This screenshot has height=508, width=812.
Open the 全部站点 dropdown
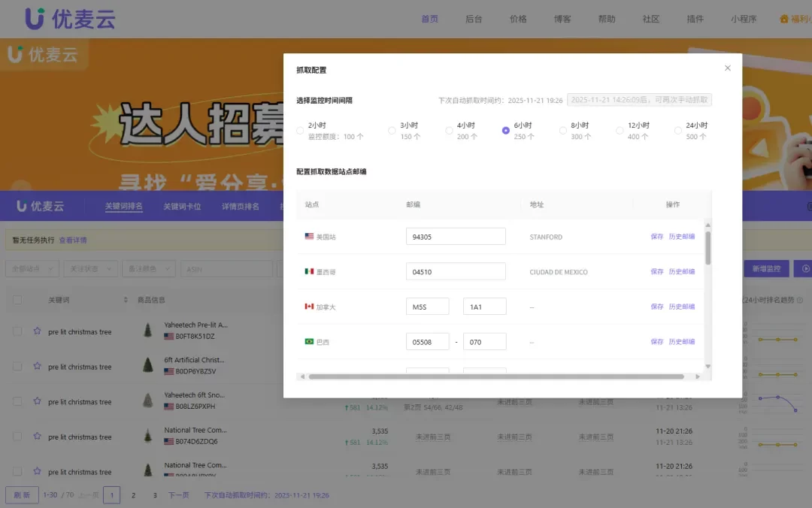click(32, 268)
